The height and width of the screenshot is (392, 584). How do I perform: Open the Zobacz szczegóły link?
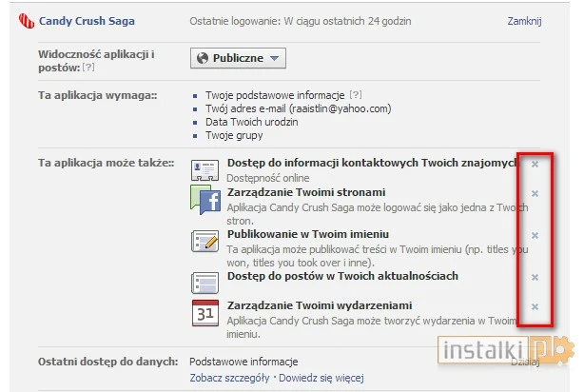pyautogui.click(x=229, y=378)
